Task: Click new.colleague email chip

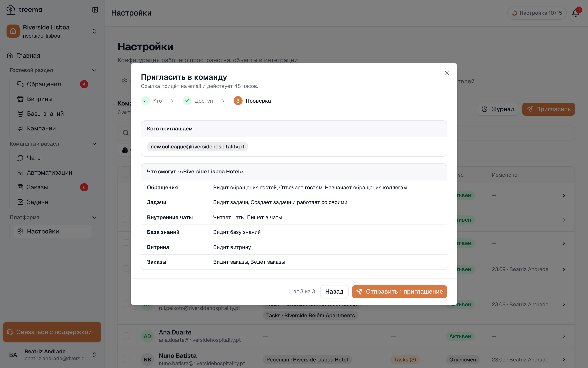Action: pos(197,147)
